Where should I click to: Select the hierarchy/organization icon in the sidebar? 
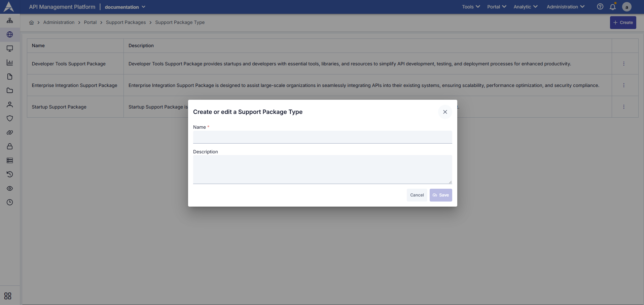click(10, 21)
